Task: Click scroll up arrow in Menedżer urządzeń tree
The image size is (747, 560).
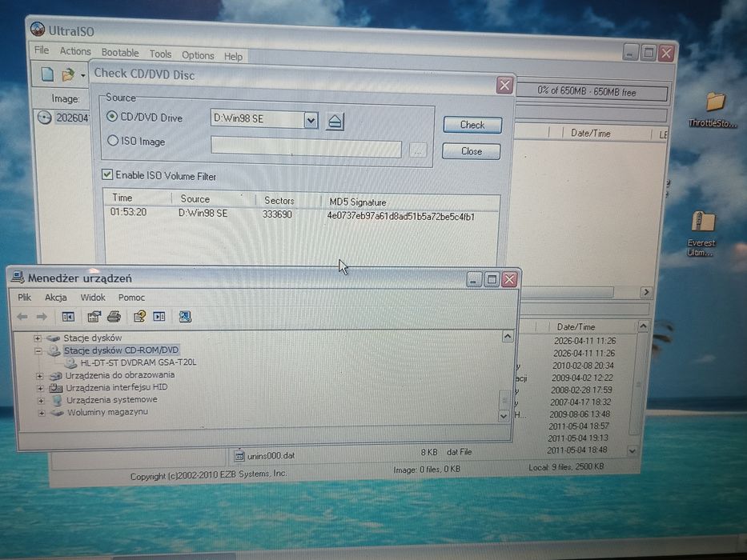Action: coord(508,337)
